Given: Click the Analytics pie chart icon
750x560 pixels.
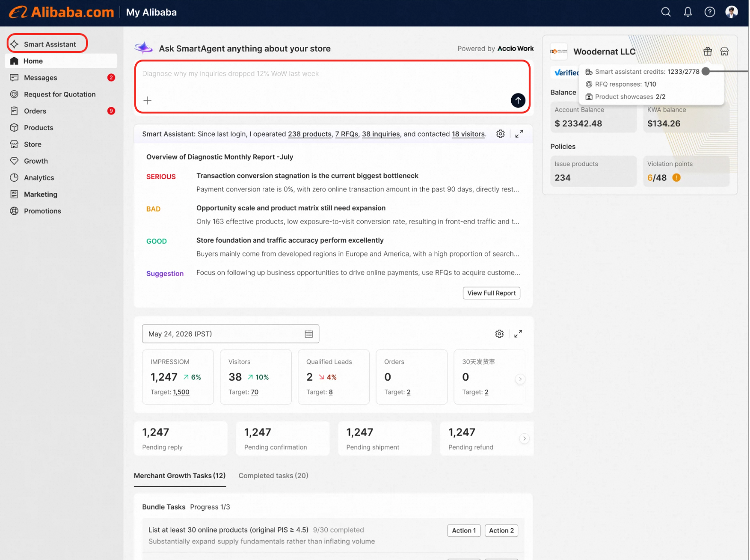Looking at the screenshot, I should point(14,177).
